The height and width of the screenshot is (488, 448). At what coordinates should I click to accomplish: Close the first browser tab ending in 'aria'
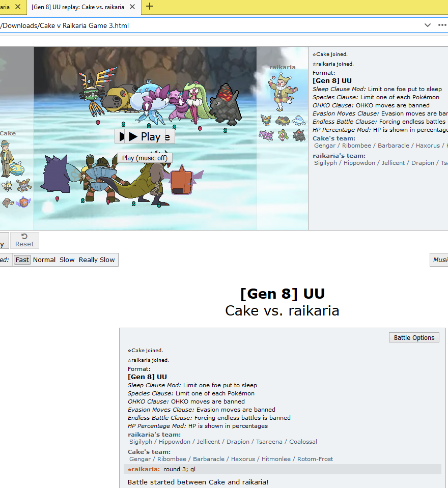click(x=18, y=7)
